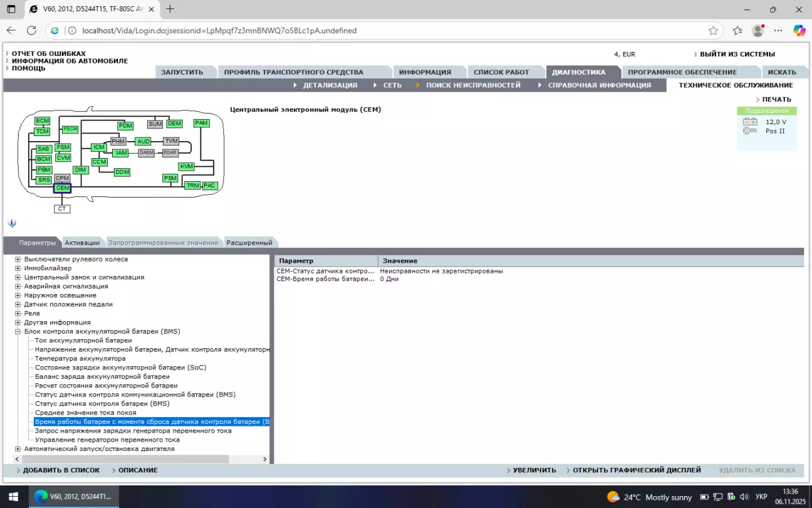Select the AUD audio module node
The image size is (812, 508).
pyautogui.click(x=143, y=142)
